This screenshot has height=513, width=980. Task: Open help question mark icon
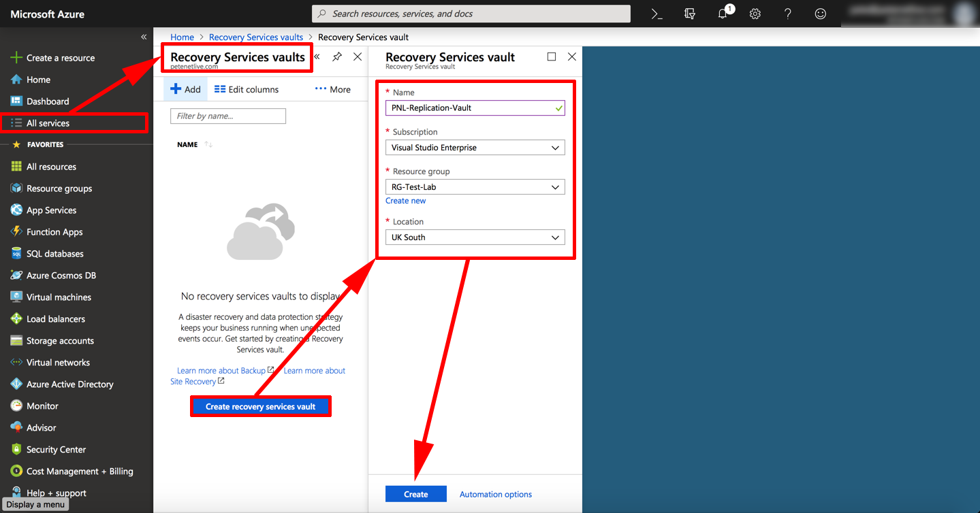(788, 14)
